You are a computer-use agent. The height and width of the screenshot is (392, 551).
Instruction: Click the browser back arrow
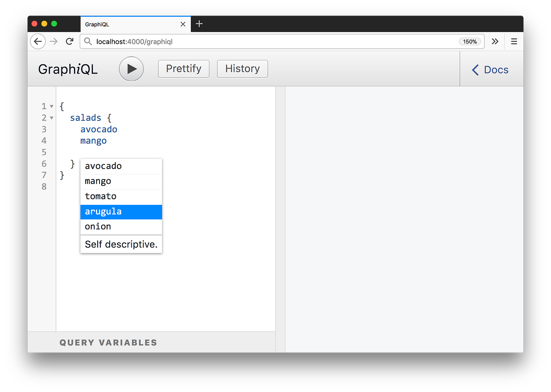(x=37, y=41)
